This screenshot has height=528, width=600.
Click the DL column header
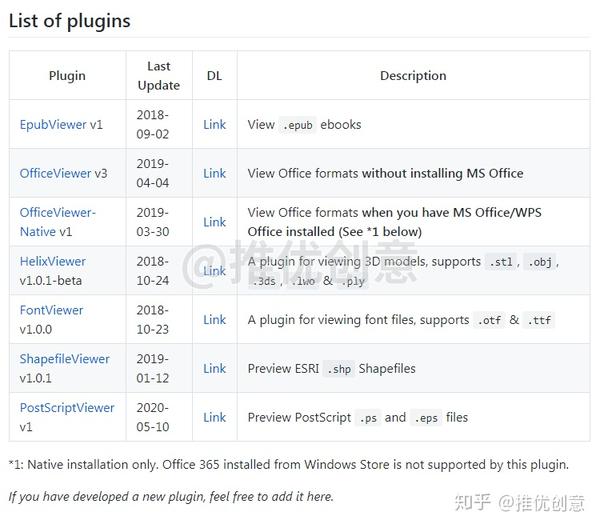click(214, 76)
